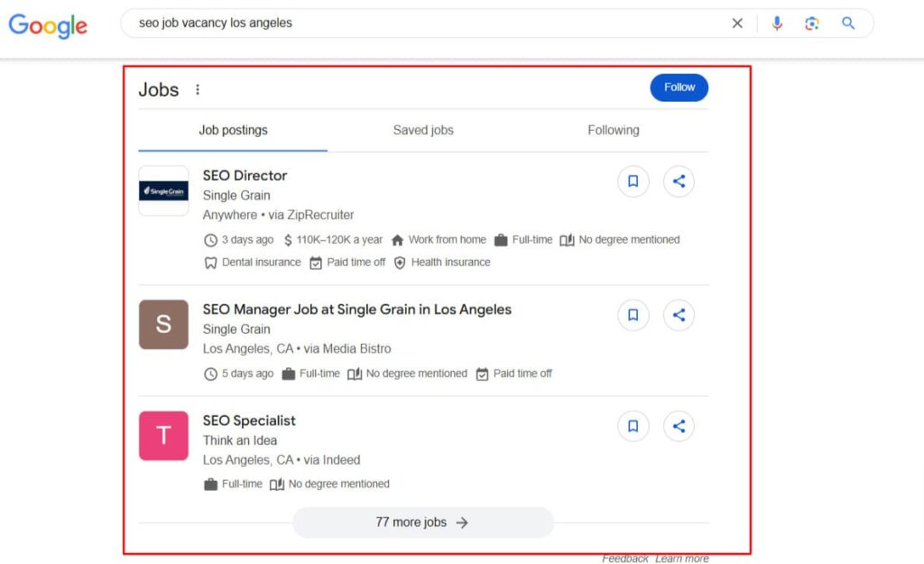Screen dimensions: 924x564
Task: Share the SEO Director job
Action: click(679, 180)
